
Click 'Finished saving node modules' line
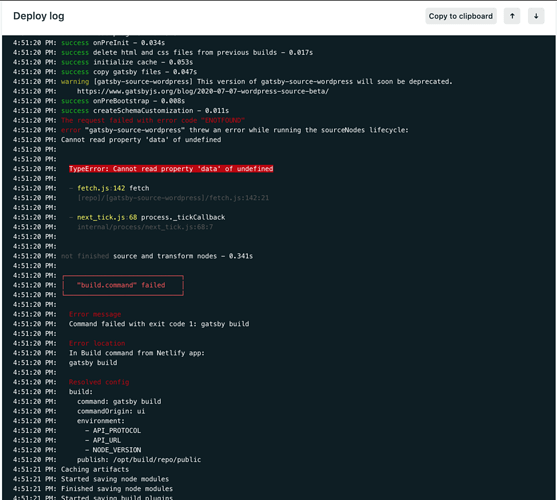coord(117,489)
